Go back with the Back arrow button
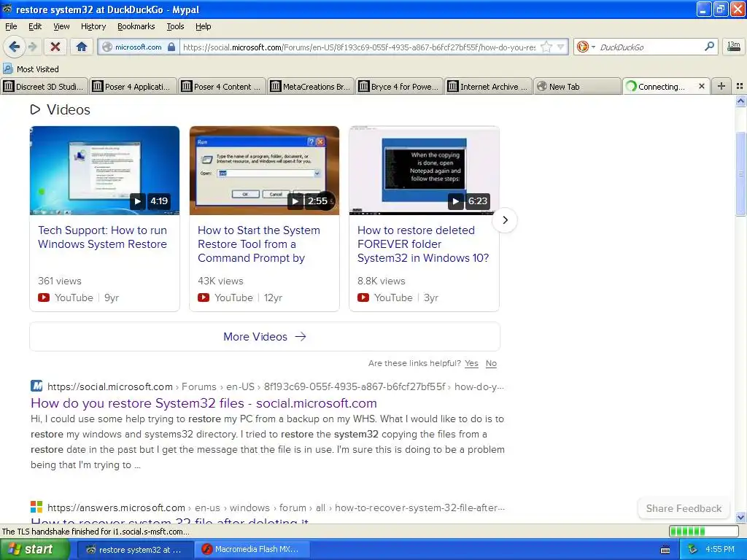The image size is (747, 560). pos(15,47)
